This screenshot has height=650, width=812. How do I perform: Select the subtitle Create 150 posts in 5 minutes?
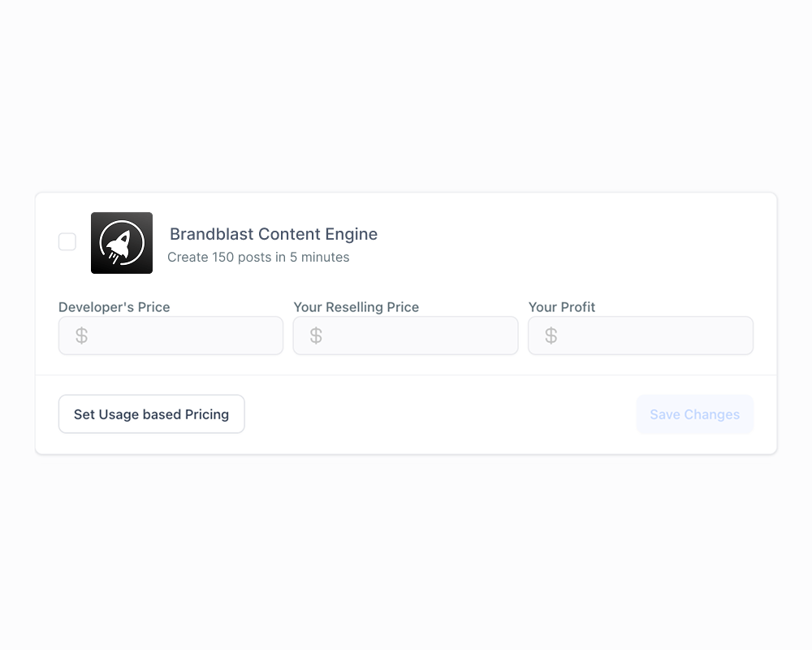point(258,257)
